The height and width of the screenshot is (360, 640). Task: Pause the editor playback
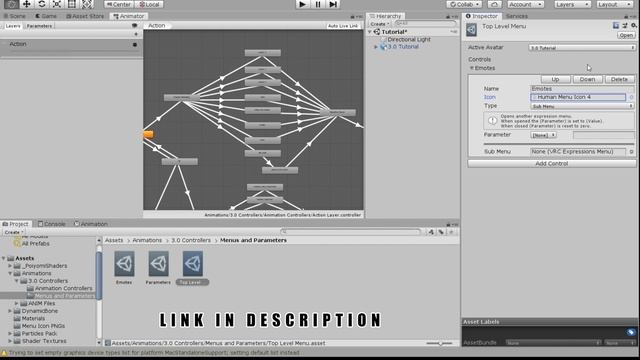[318, 4]
